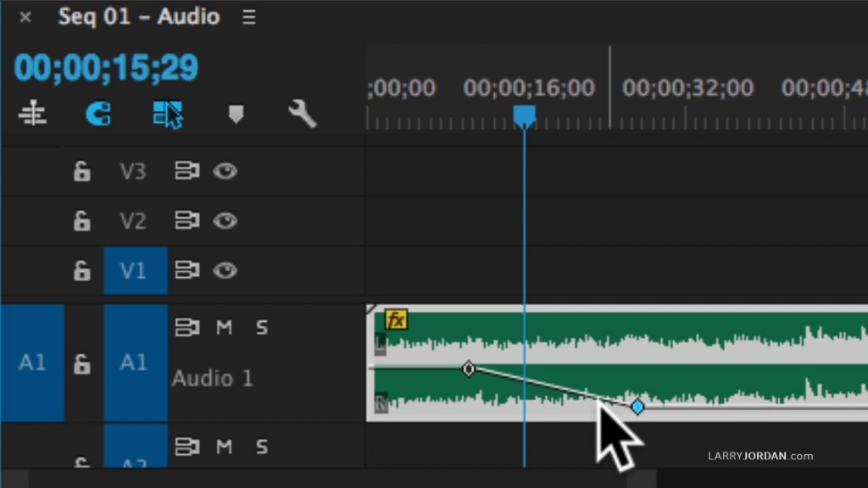The width and height of the screenshot is (868, 488).
Task: Select the Audio 1 track name
Action: (213, 379)
